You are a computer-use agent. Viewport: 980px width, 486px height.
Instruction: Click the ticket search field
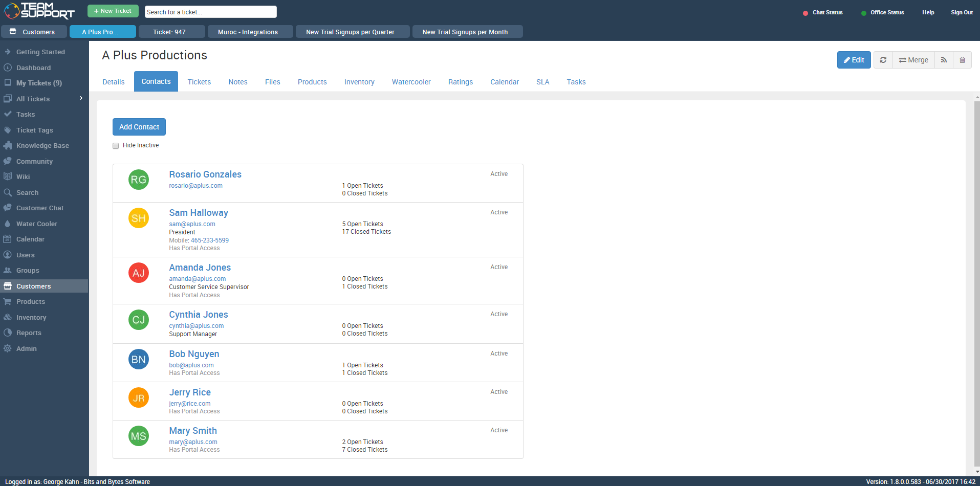(x=211, y=11)
